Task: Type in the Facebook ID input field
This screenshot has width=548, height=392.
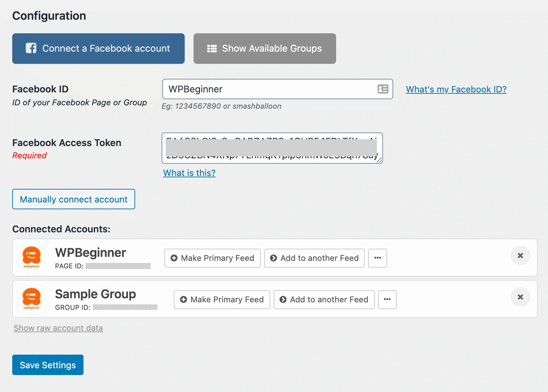Action: pos(268,89)
